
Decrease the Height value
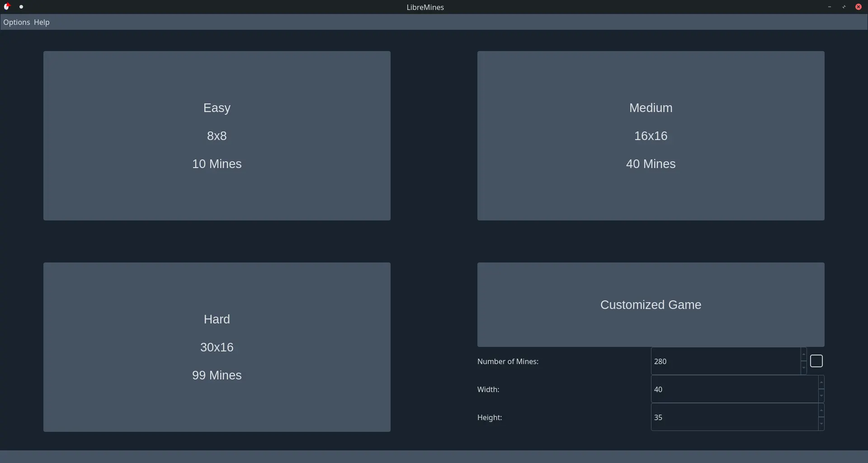pyautogui.click(x=821, y=424)
